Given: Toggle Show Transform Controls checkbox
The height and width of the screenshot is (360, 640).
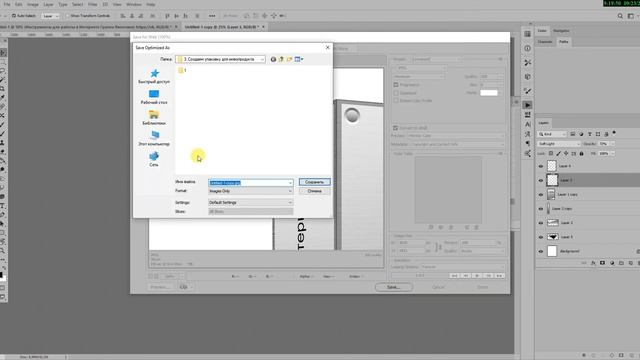Looking at the screenshot, I should pyautogui.click(x=67, y=16).
